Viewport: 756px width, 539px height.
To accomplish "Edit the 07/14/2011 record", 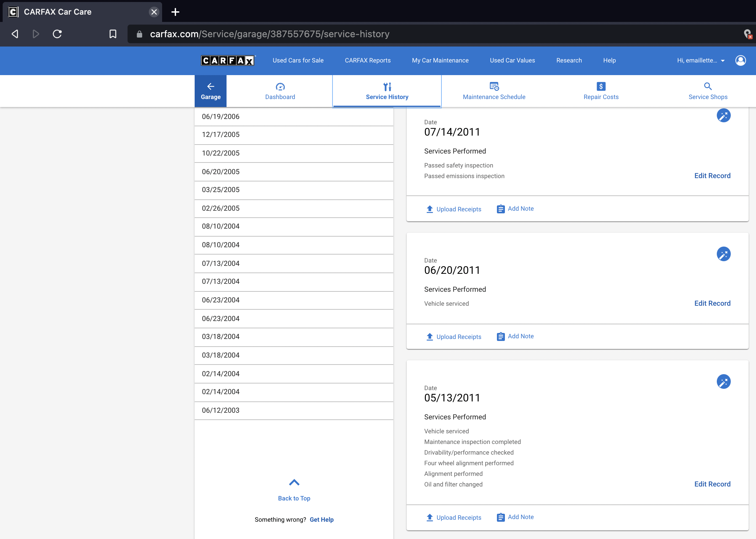I will point(712,176).
